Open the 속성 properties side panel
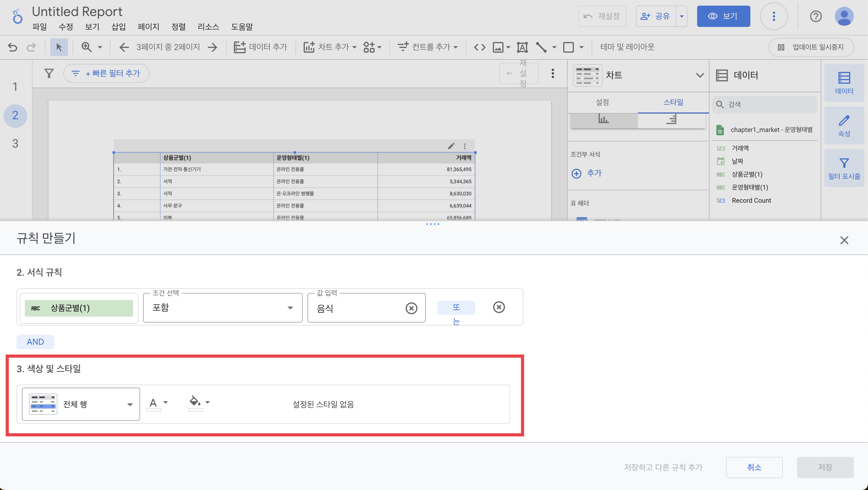The height and width of the screenshot is (490, 868). tap(844, 126)
